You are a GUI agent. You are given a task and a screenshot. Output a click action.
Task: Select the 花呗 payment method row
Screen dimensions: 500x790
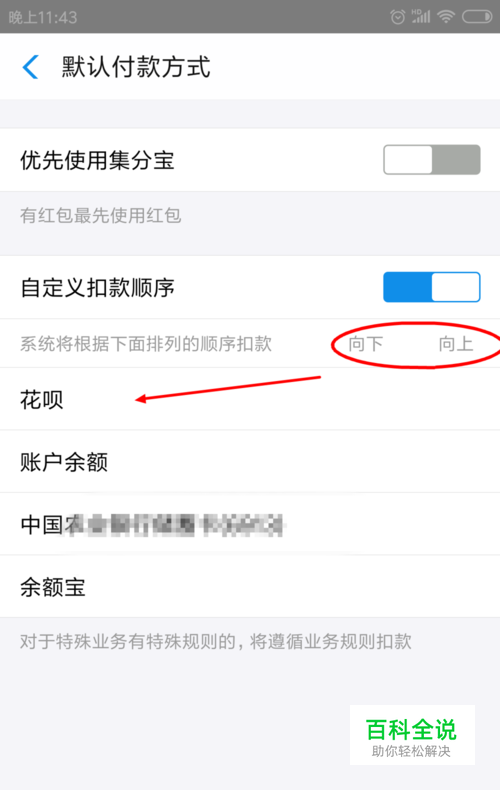pos(250,400)
